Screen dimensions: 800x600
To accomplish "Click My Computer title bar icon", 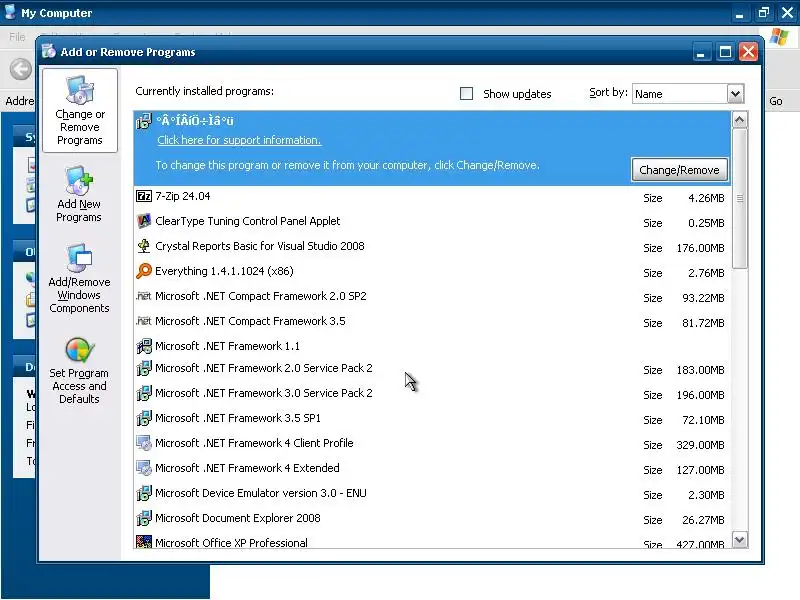I will tap(10, 12).
